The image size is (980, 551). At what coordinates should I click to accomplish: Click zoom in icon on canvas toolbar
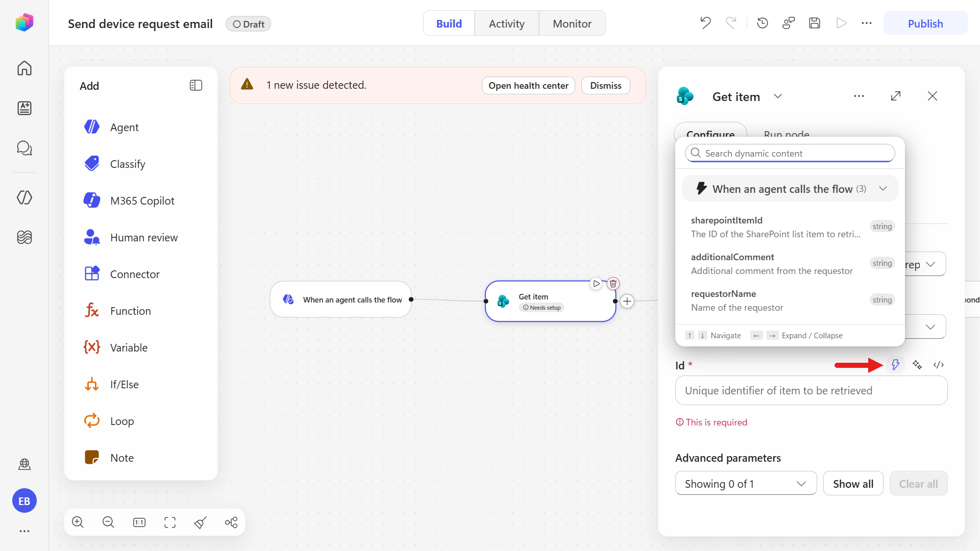tap(78, 522)
